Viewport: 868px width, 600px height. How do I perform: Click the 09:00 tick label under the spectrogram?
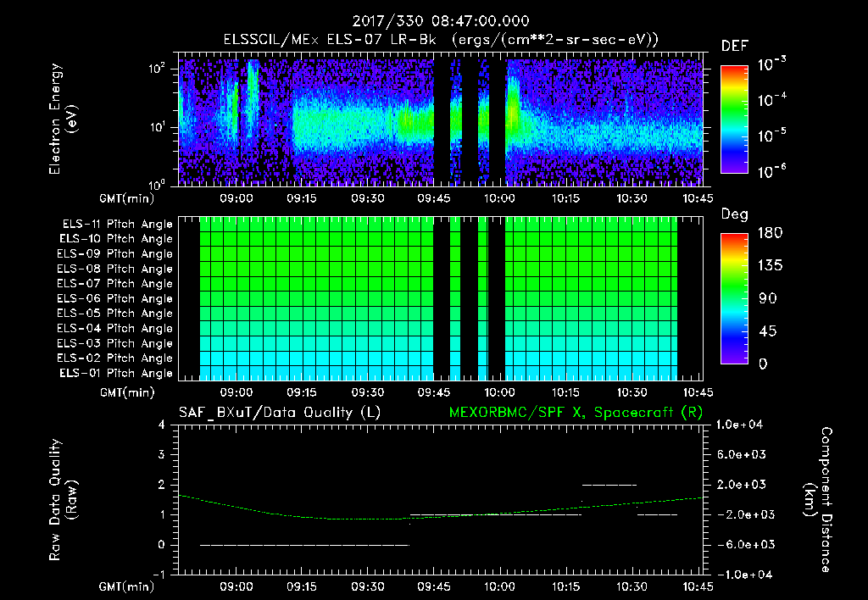(236, 198)
